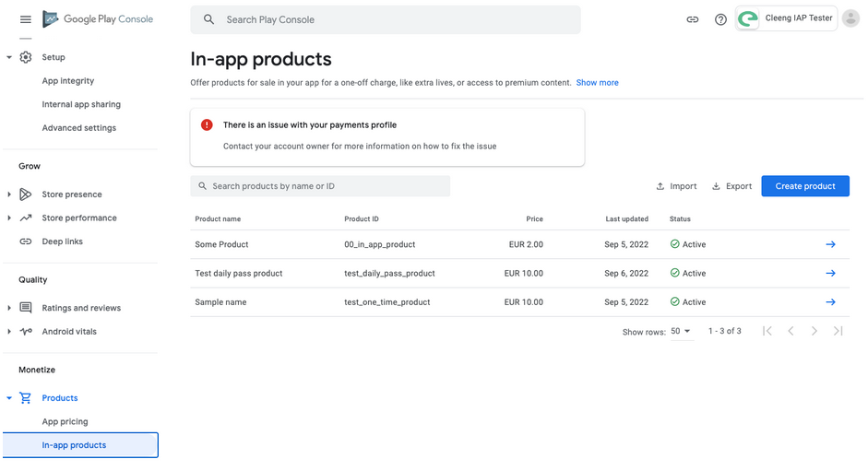868x471 pixels.
Task: Sort by Product name column header
Action: pos(218,219)
